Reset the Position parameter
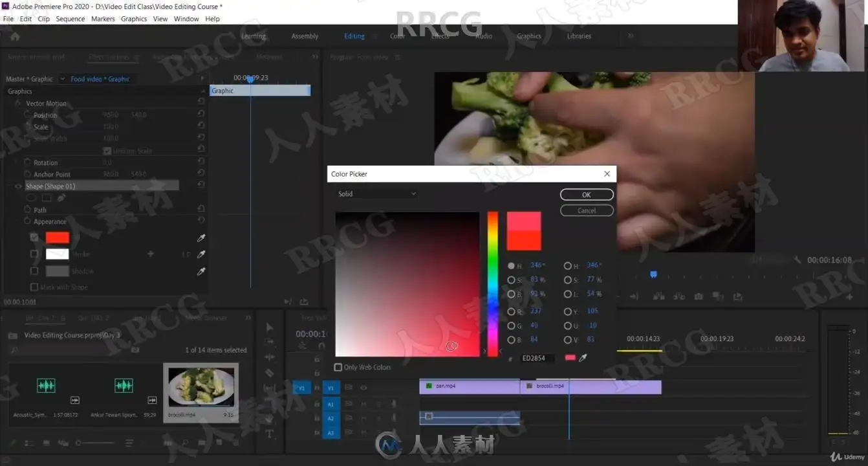The image size is (868, 466). point(201,115)
